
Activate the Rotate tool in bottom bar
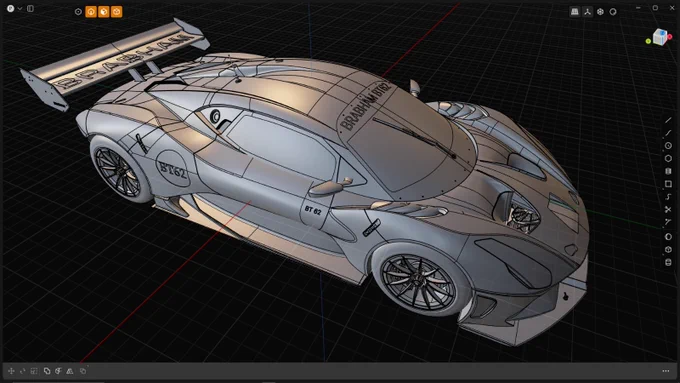[23, 371]
